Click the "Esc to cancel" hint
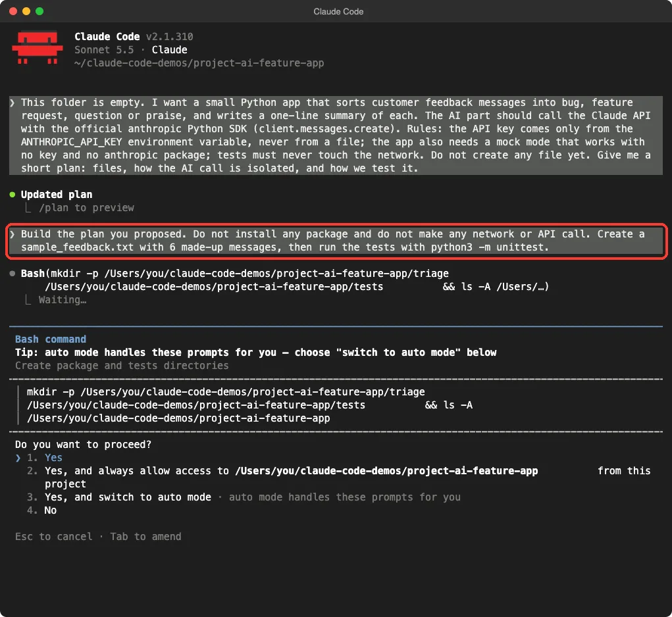The height and width of the screenshot is (617, 672). pos(53,537)
